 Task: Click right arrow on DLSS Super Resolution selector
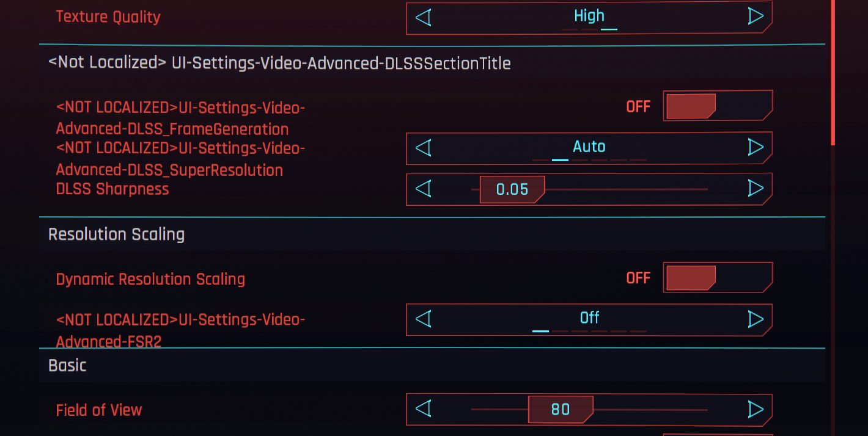[756, 147]
